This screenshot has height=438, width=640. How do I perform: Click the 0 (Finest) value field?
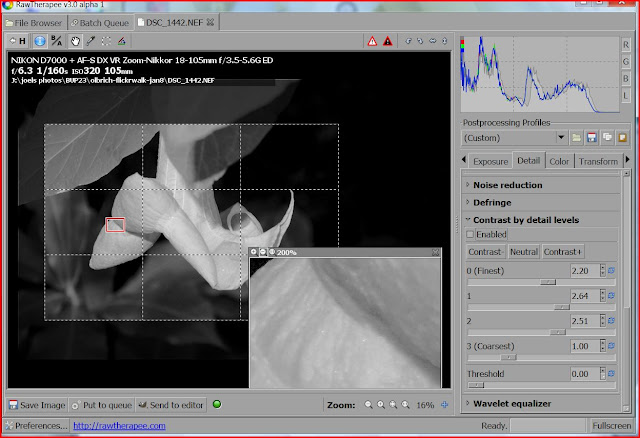coord(584,271)
